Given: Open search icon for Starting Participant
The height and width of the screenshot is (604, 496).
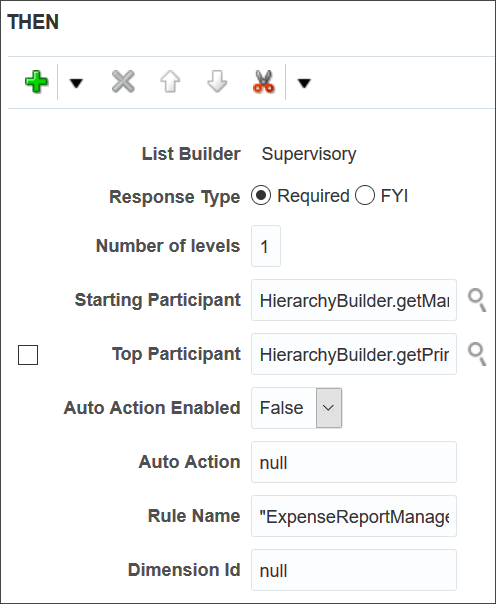Looking at the screenshot, I should coord(477,300).
